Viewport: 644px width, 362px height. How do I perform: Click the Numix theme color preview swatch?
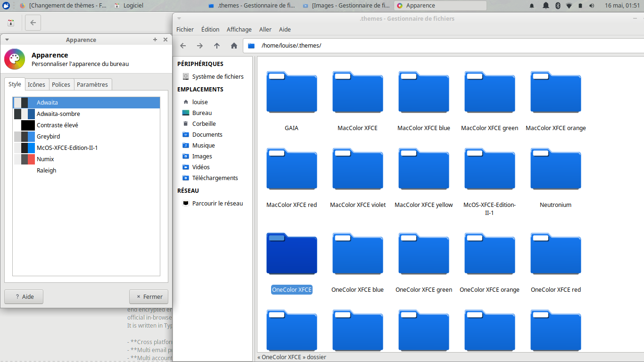point(25,159)
